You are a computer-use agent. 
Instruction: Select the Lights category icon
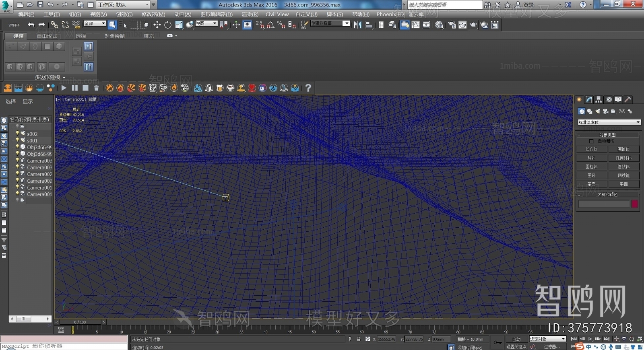pyautogui.click(x=598, y=111)
